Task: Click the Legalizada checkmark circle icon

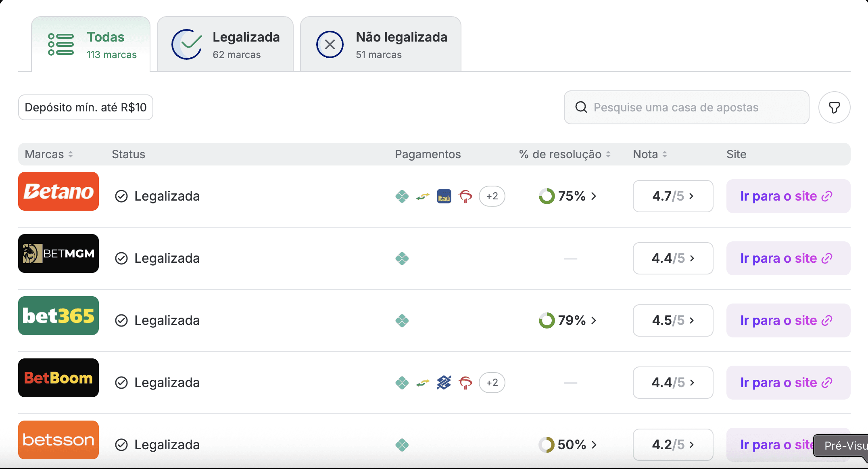Action: tap(187, 44)
